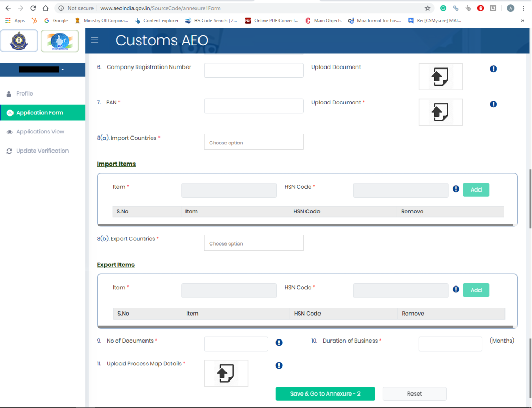Click the browser forward arrow

pos(21,8)
